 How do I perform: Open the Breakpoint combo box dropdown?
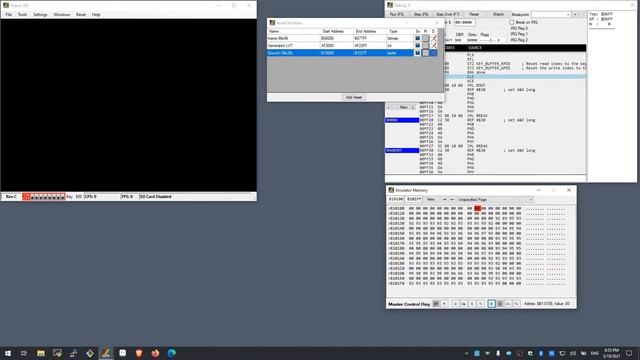click(568, 15)
